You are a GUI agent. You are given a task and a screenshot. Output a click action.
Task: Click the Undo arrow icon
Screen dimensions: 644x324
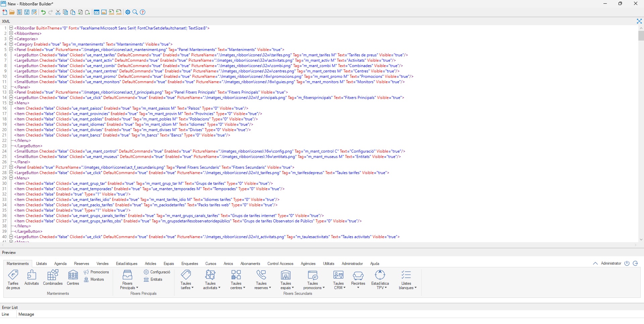coord(43,12)
